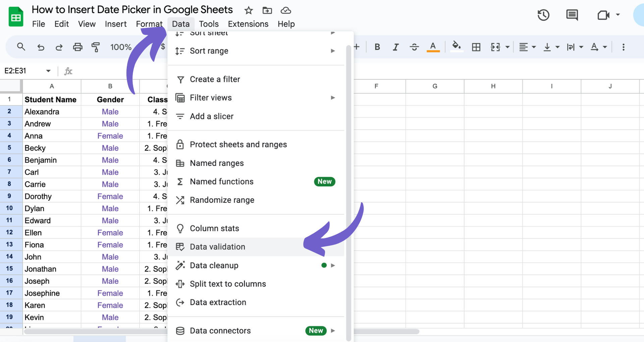The image size is (644, 342).
Task: Open the Extensions menu
Action: [x=248, y=24]
